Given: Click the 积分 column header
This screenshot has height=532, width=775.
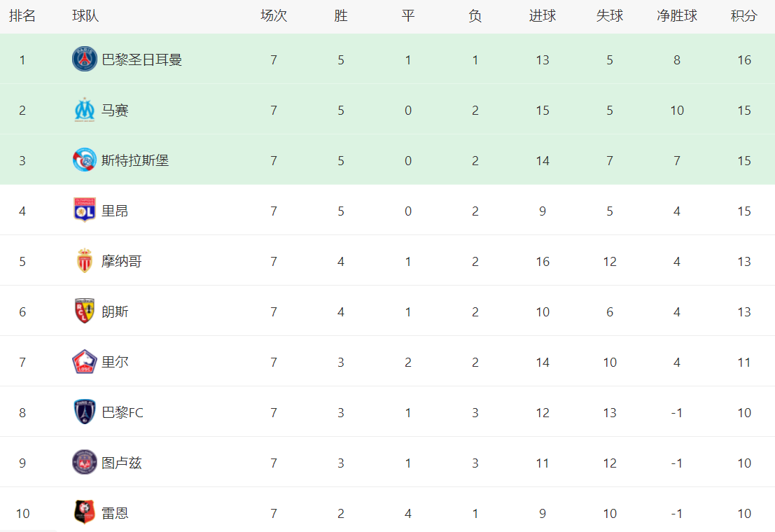Looking at the screenshot, I should click(743, 16).
